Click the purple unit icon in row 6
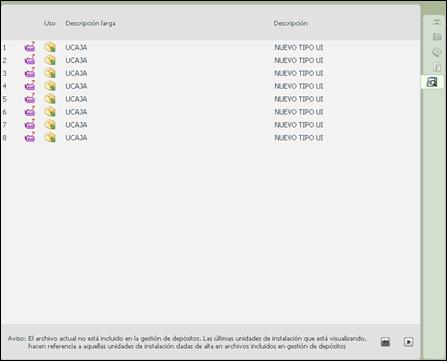The height and width of the screenshot is (361, 447). (x=30, y=111)
